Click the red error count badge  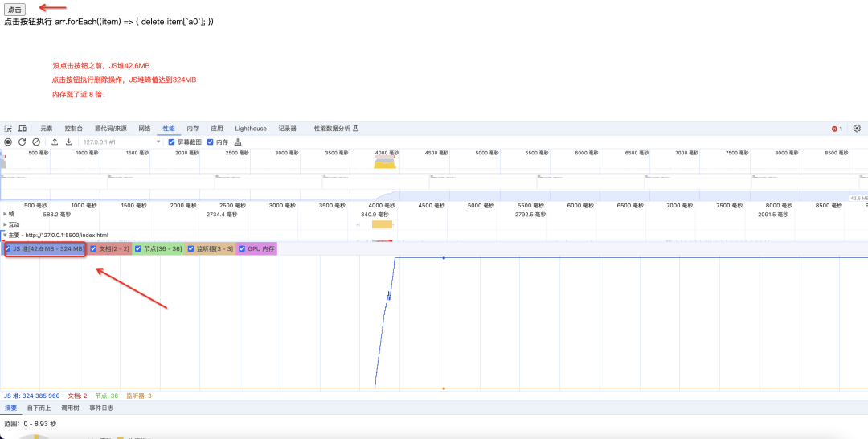[837, 129]
